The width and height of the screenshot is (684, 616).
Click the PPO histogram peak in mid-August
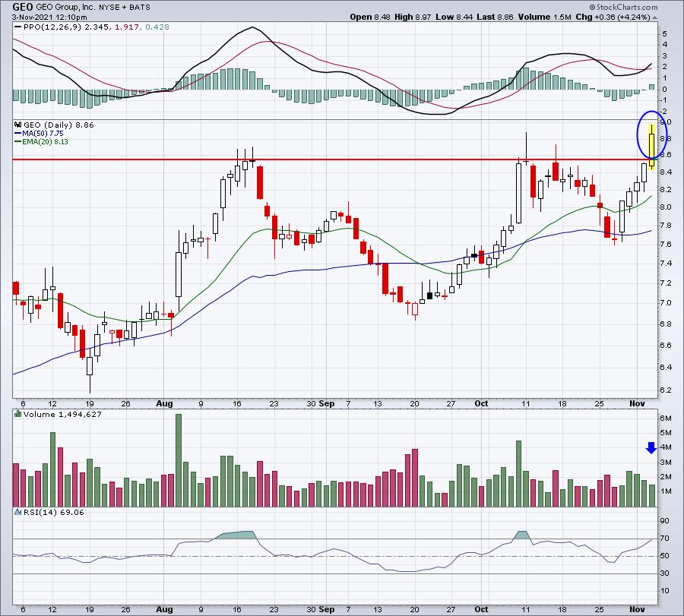click(225, 80)
